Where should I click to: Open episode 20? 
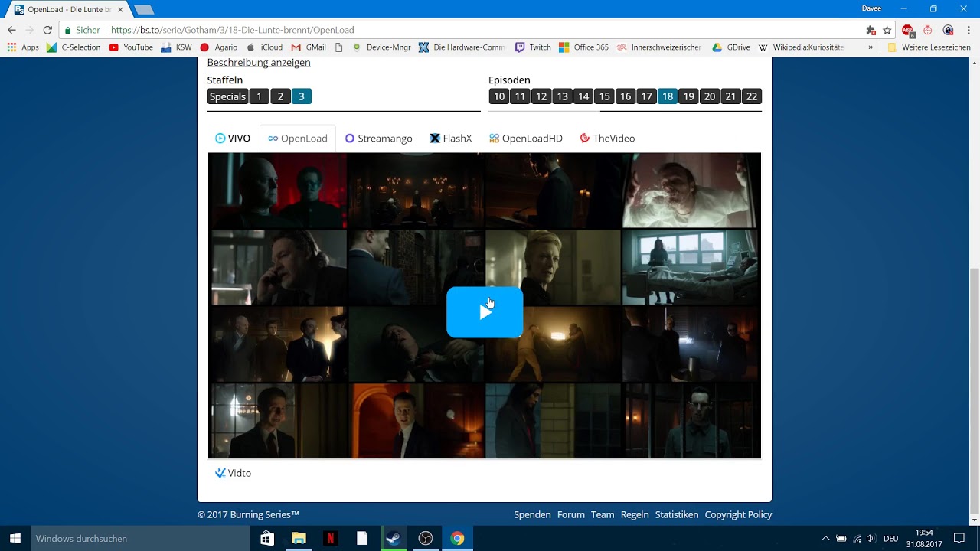click(710, 96)
